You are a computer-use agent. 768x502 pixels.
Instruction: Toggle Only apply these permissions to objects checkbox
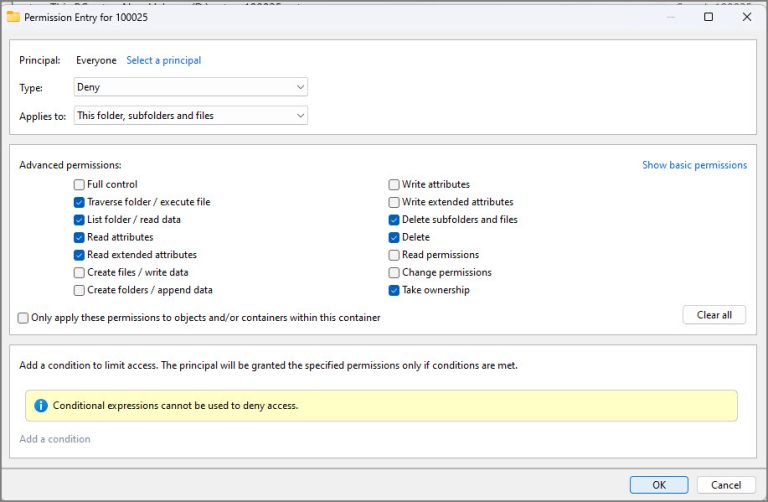coord(23,318)
